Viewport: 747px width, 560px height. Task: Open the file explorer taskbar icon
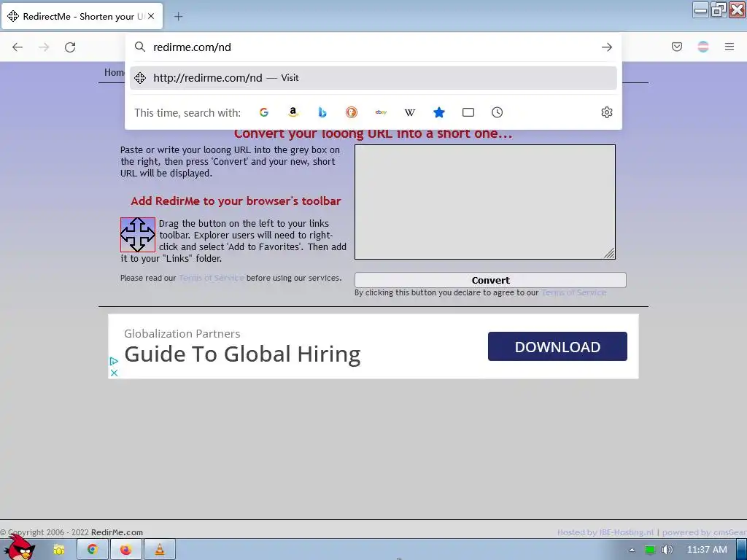click(x=58, y=550)
